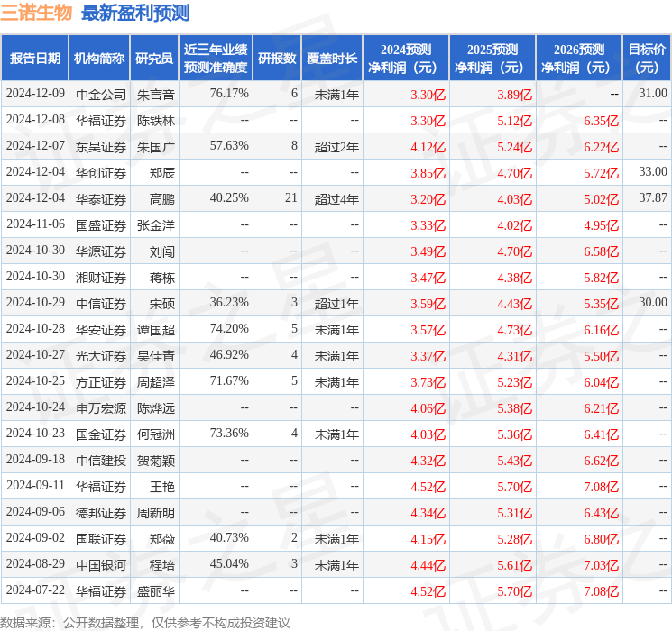Image resolution: width=672 pixels, height=631 pixels.
Task: Click accuracy value 40.73%
Action: 229,537
